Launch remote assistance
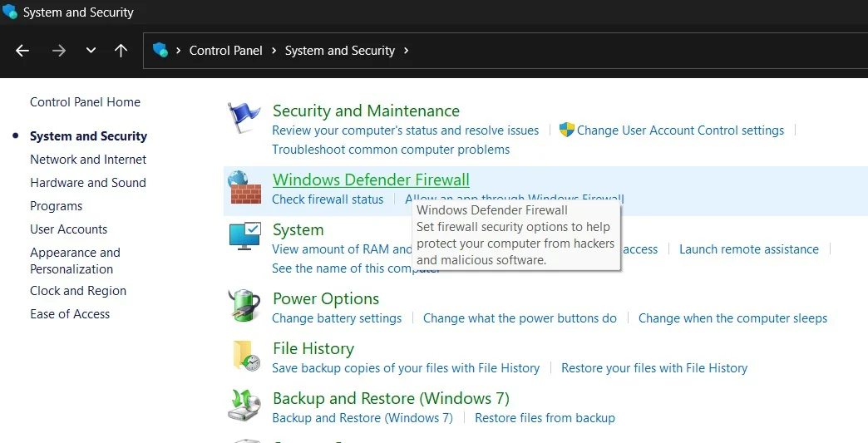This screenshot has width=868, height=443. [x=749, y=249]
